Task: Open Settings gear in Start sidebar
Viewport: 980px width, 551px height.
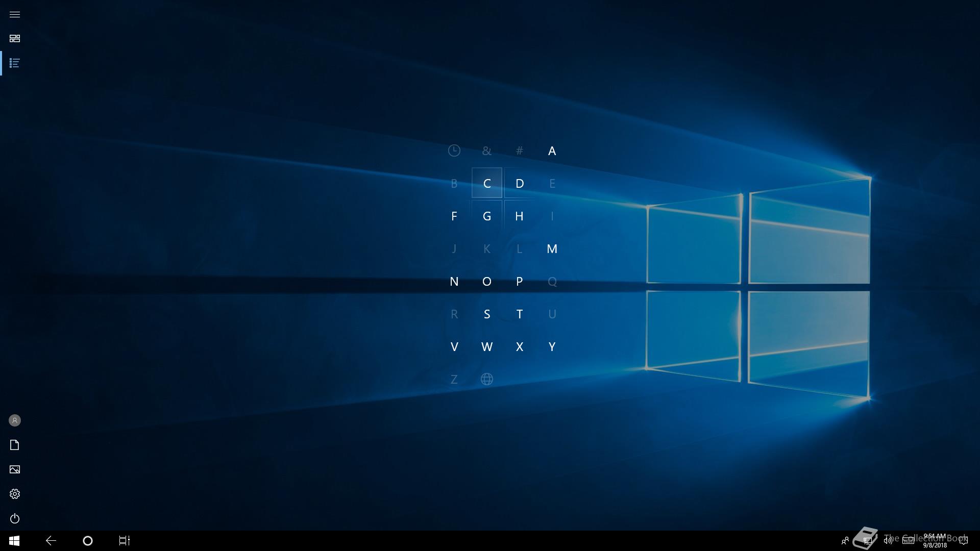Action: coord(15,494)
